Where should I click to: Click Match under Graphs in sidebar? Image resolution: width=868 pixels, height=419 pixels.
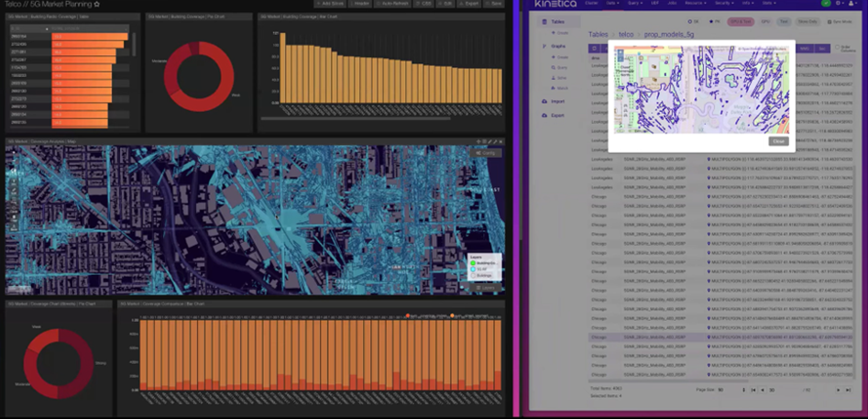pyautogui.click(x=558, y=88)
